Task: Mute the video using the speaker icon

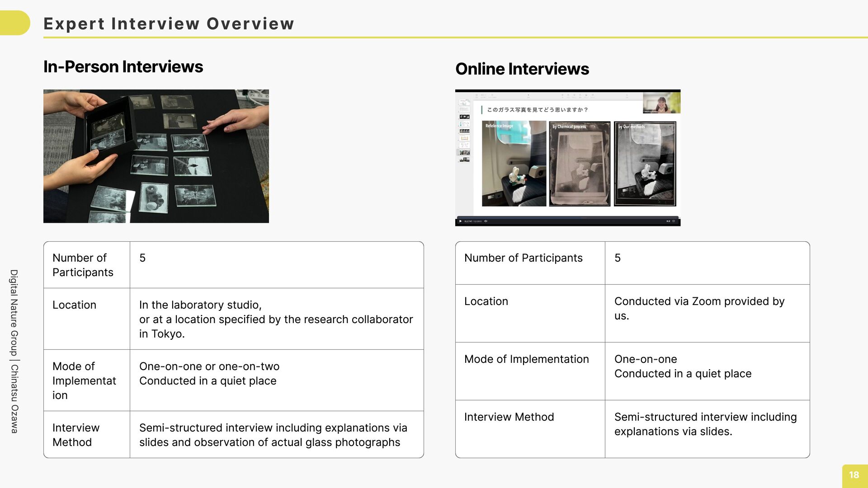Action: coord(486,221)
